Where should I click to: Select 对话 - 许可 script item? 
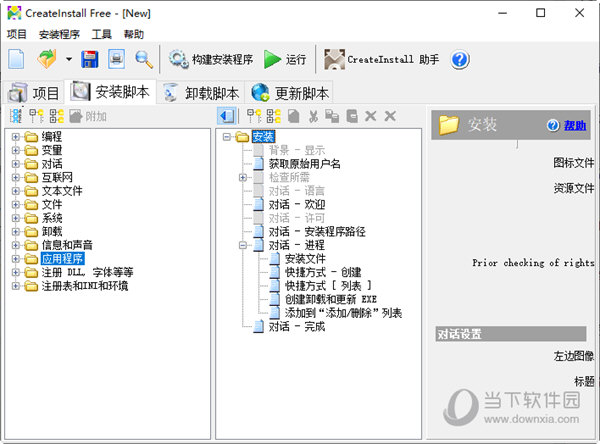point(297,218)
